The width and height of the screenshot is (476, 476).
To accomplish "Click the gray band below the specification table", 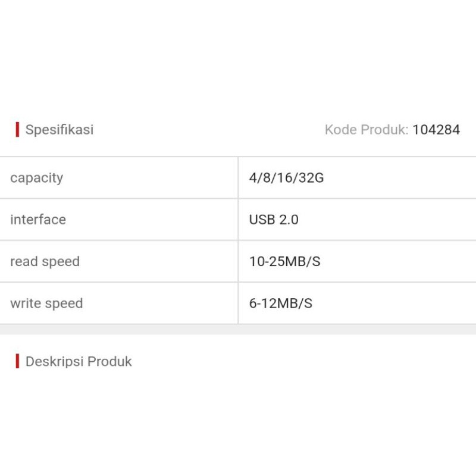I will coord(238,330).
